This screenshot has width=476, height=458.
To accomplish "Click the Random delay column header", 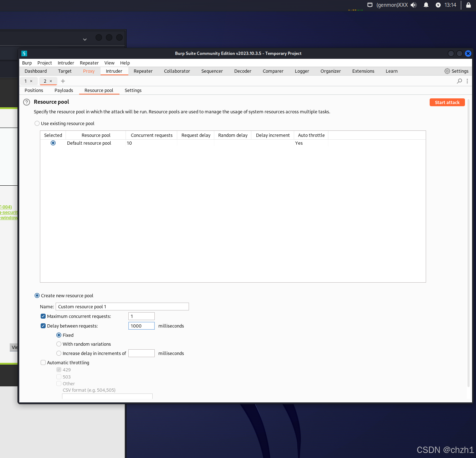I will click(x=233, y=135).
